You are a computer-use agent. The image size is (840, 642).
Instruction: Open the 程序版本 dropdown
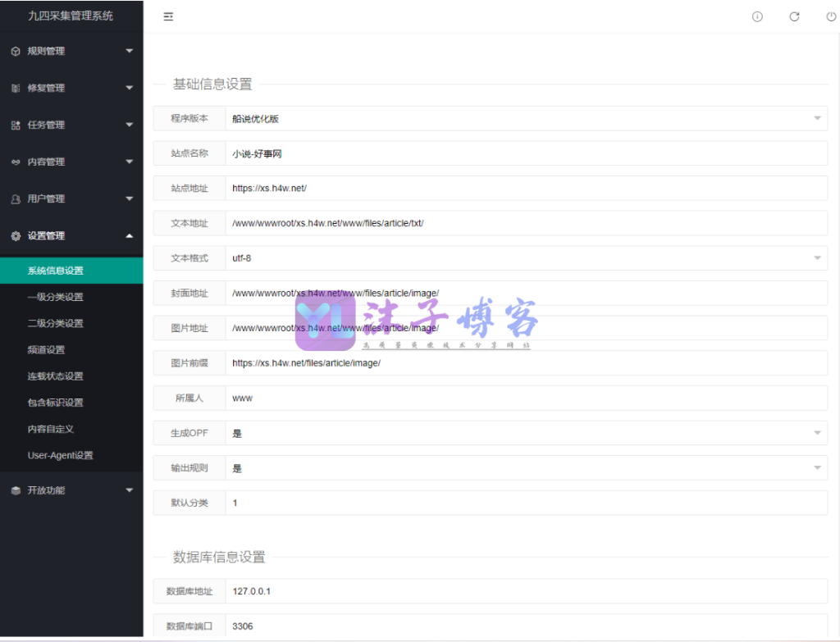pos(526,118)
